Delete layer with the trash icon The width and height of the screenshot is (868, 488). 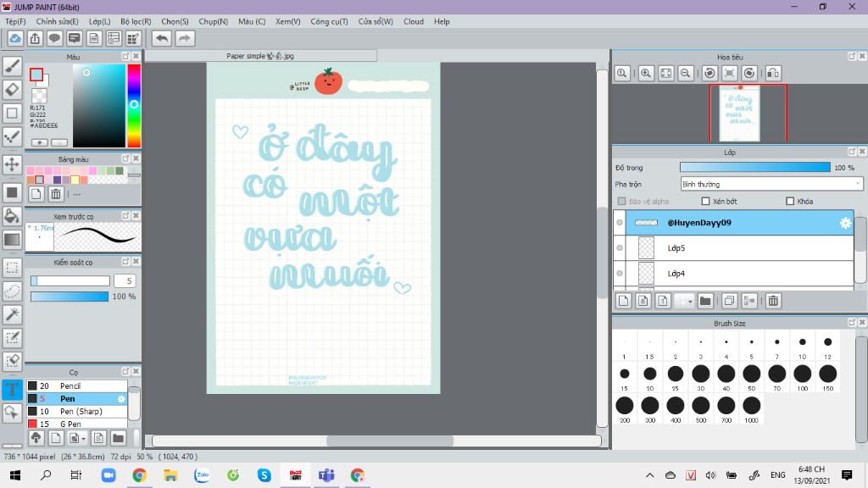tap(773, 301)
